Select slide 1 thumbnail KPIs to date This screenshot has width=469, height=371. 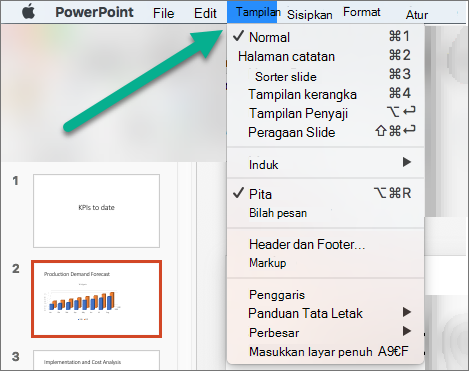(x=96, y=211)
